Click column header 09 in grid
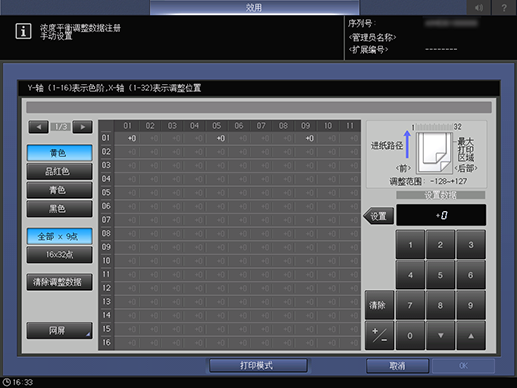This screenshot has height=388, width=517. click(x=306, y=126)
